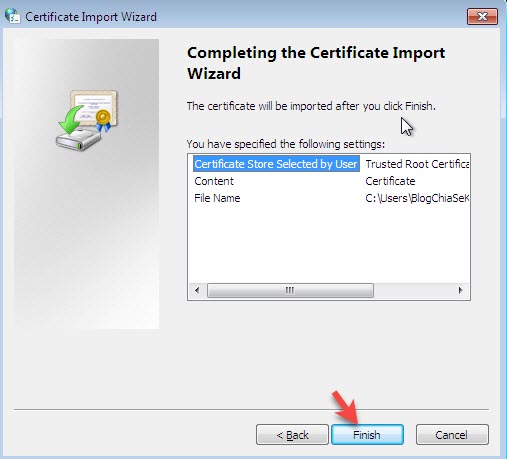Click the right arrow of horizontal scrollbar
The height and width of the screenshot is (459, 507).
pos(461,290)
